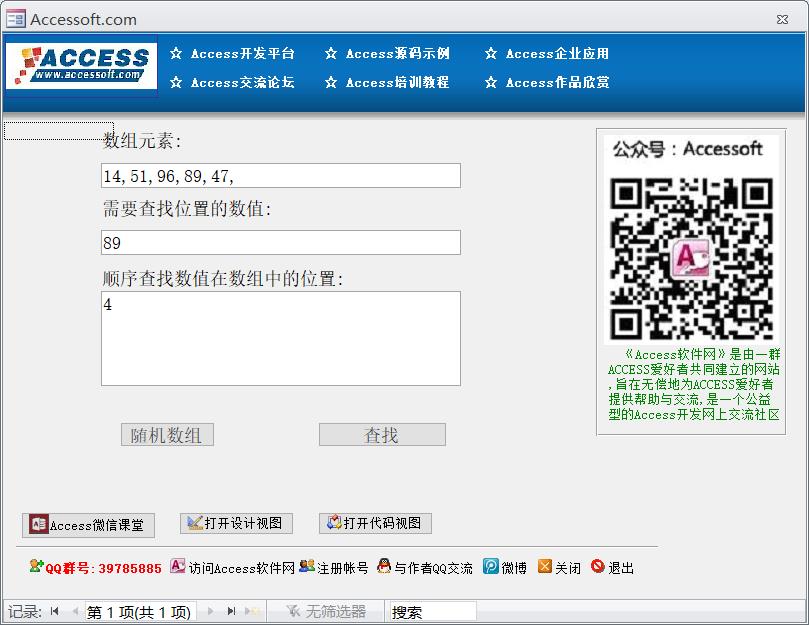Image resolution: width=809 pixels, height=625 pixels.
Task: Click the star icon beside Access企业应用
Action: pyautogui.click(x=491, y=53)
